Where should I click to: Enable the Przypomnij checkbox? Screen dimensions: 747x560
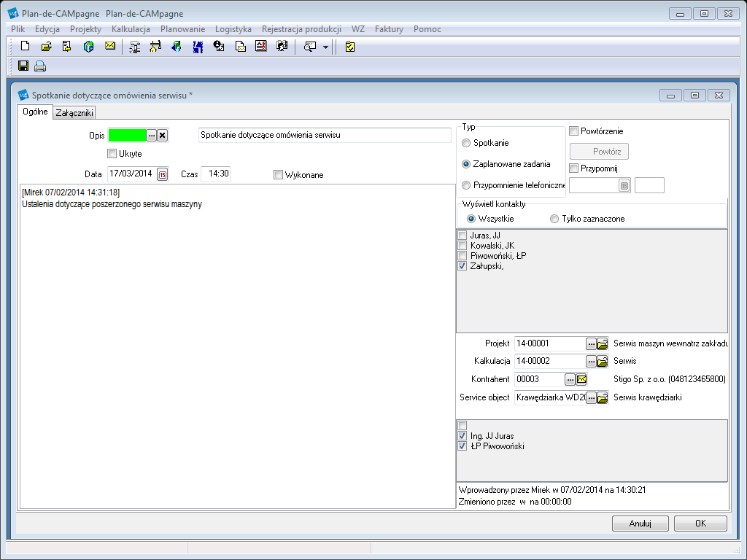(x=574, y=168)
